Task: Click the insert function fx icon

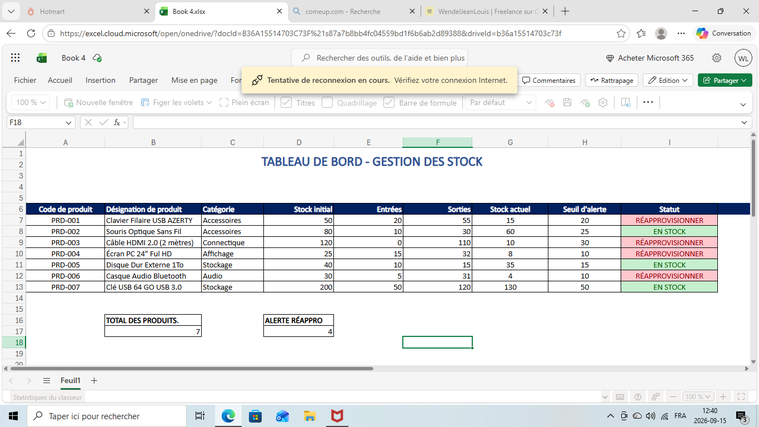Action: pos(117,122)
